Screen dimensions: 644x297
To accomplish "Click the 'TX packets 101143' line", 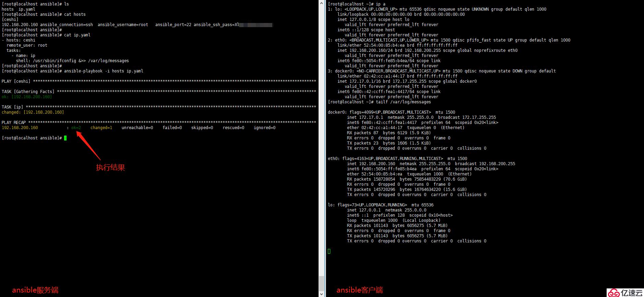I will tap(397, 236).
